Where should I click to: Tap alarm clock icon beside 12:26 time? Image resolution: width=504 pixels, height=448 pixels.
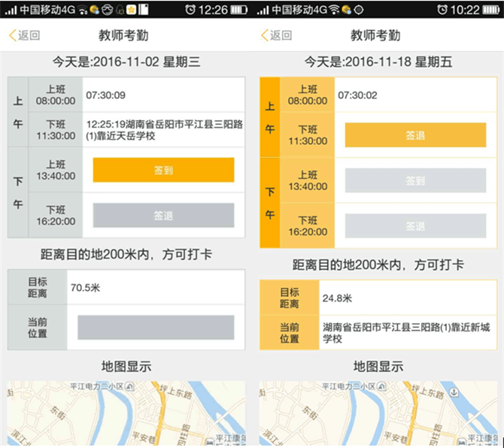[190, 10]
